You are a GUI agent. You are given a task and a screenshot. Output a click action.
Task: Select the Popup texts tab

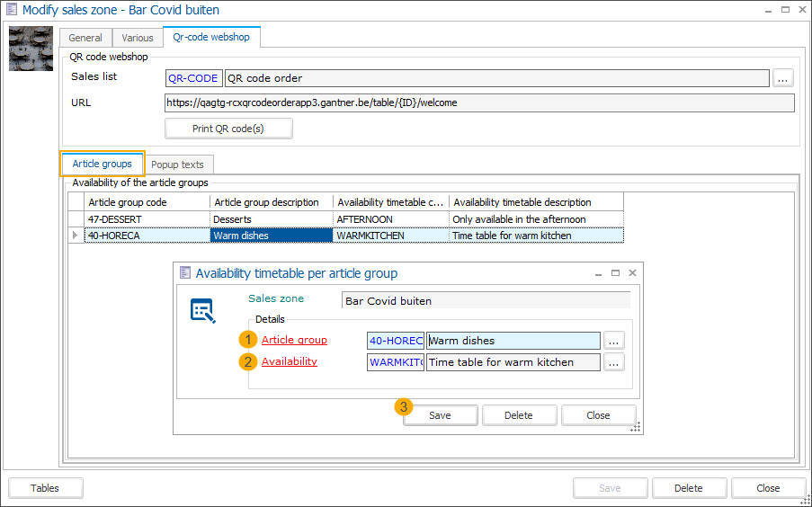point(177,165)
